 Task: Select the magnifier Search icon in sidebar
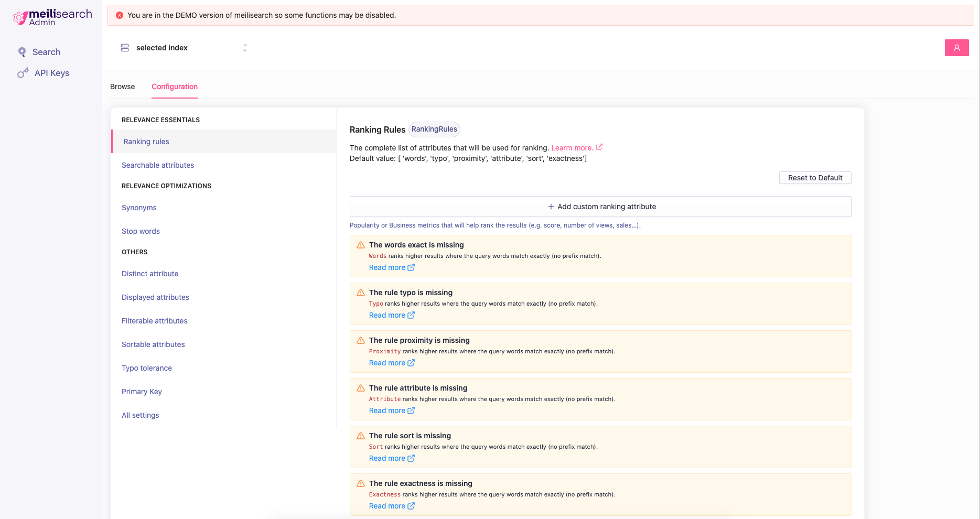(x=22, y=52)
